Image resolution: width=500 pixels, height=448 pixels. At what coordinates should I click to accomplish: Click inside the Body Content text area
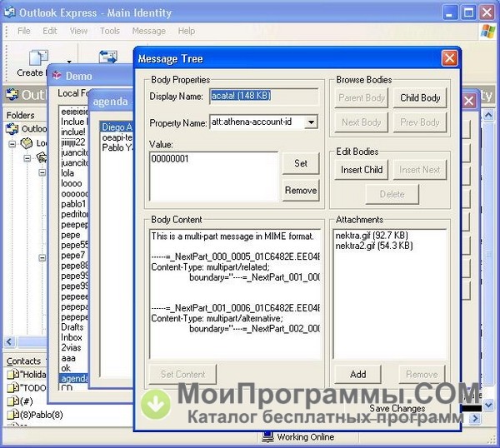click(x=235, y=294)
